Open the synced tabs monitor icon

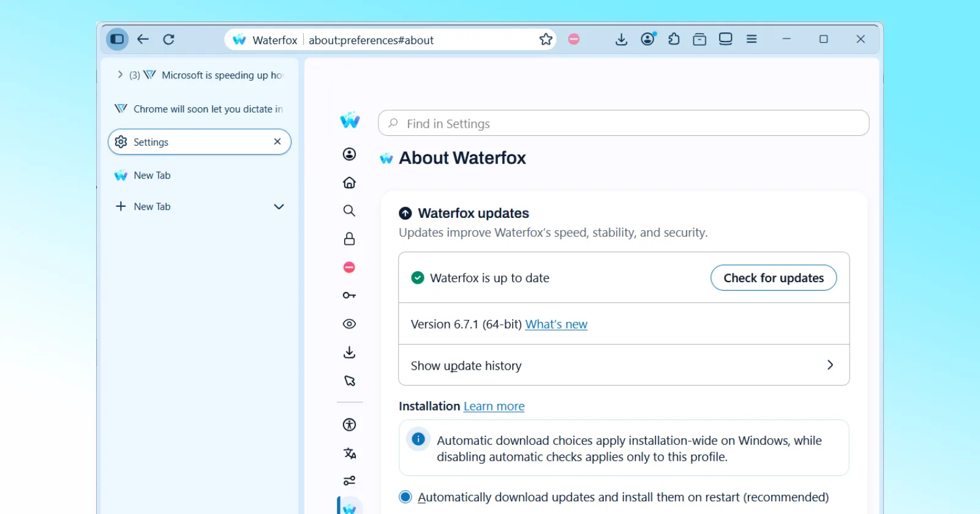726,39
